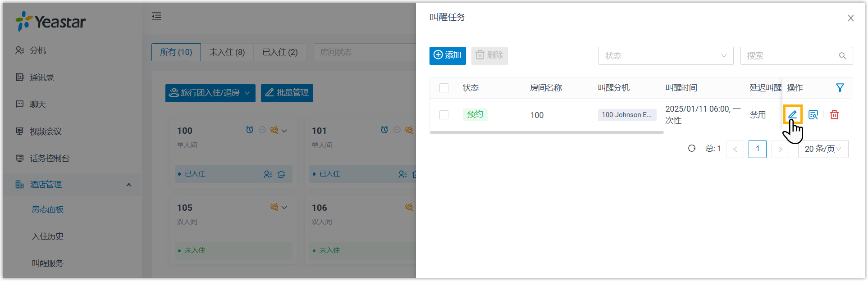Open the wake-up task log view icon
Screen dimensions: 868x281
click(813, 115)
